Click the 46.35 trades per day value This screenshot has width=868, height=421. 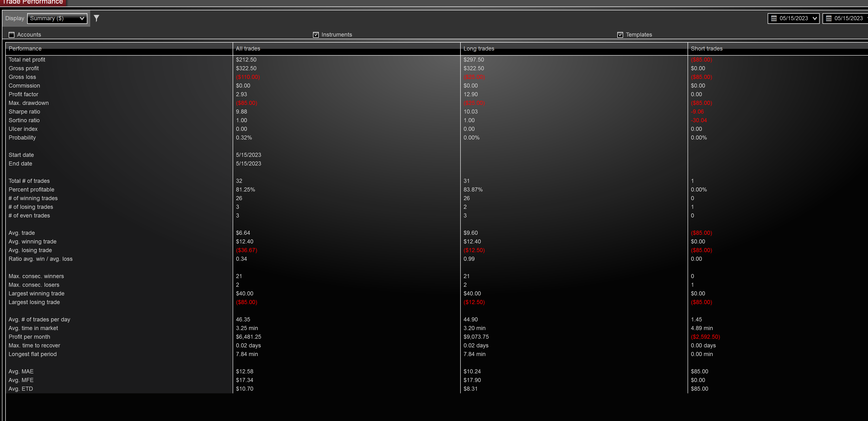click(x=243, y=319)
